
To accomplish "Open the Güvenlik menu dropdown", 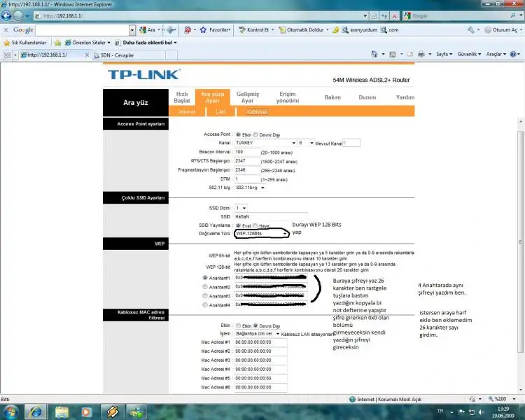I will click(x=469, y=54).
